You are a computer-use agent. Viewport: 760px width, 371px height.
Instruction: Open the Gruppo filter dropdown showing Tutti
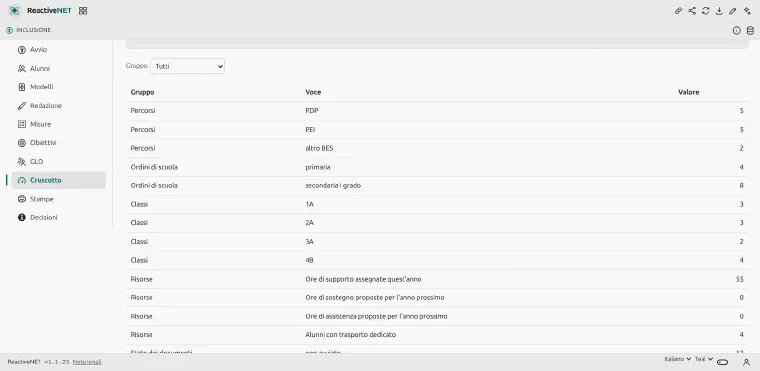click(x=187, y=66)
